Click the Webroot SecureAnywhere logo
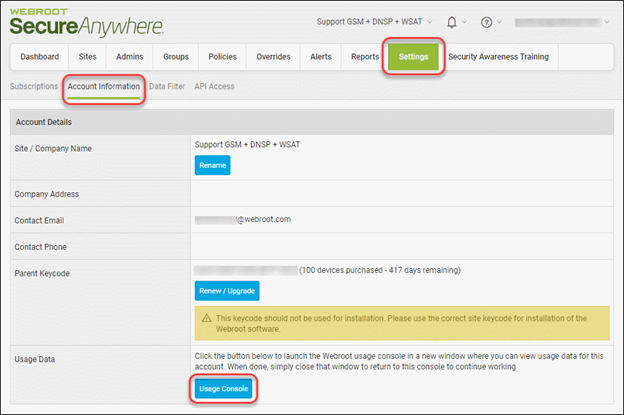The width and height of the screenshot is (624, 415). pyautogui.click(x=86, y=23)
